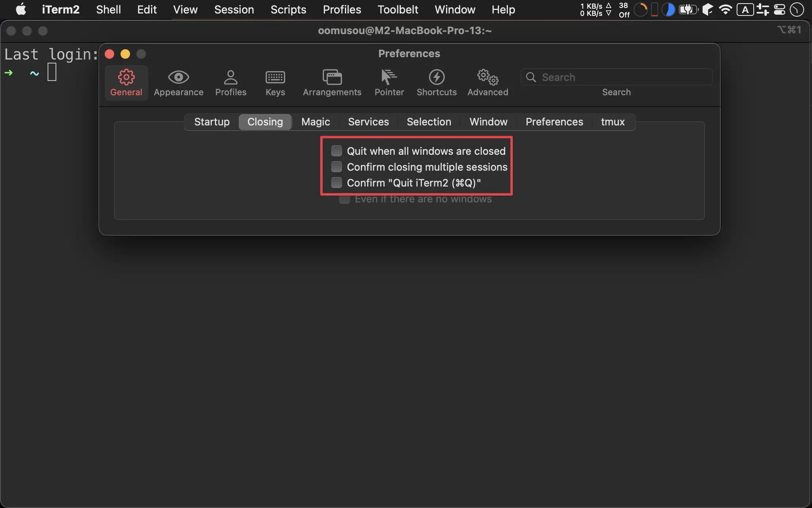
Task: Toggle Even if there are no windows
Action: (x=345, y=199)
